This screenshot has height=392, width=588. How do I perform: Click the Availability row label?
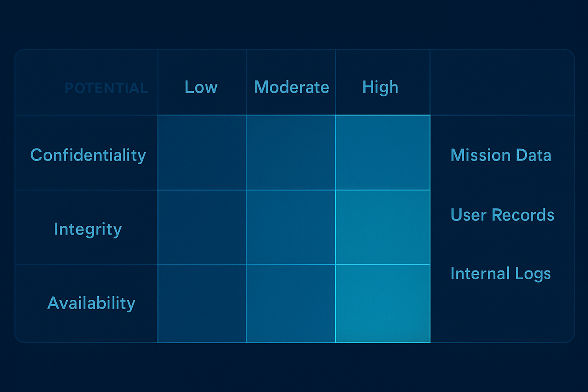91,303
